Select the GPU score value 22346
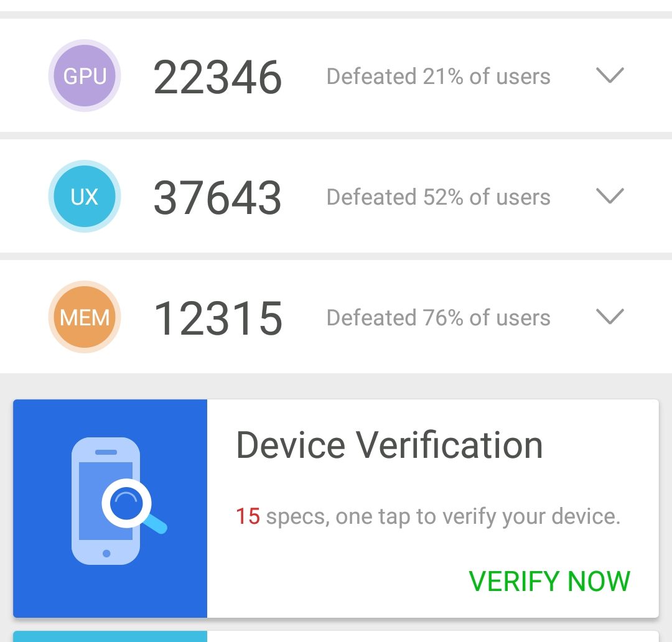The image size is (672, 642). coord(218,77)
